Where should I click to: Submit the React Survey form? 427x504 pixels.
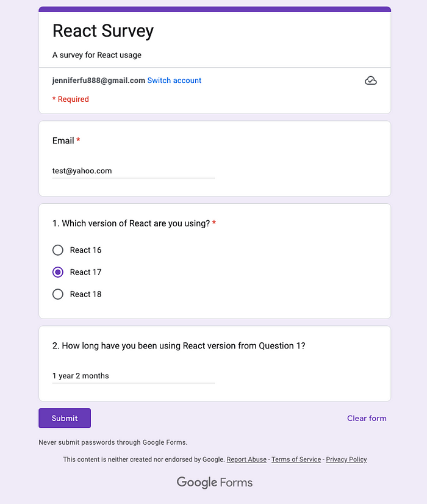click(65, 418)
